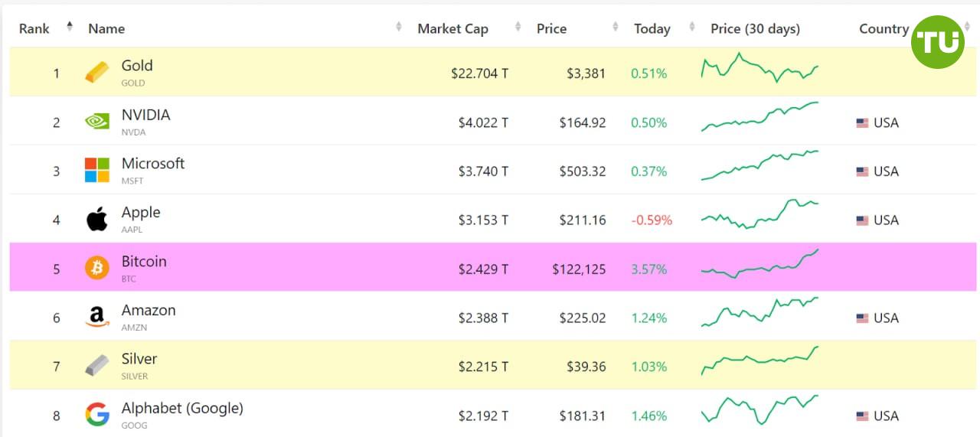Click the $164.92 NVIDIA price
The height and width of the screenshot is (437, 980).
click(x=583, y=122)
